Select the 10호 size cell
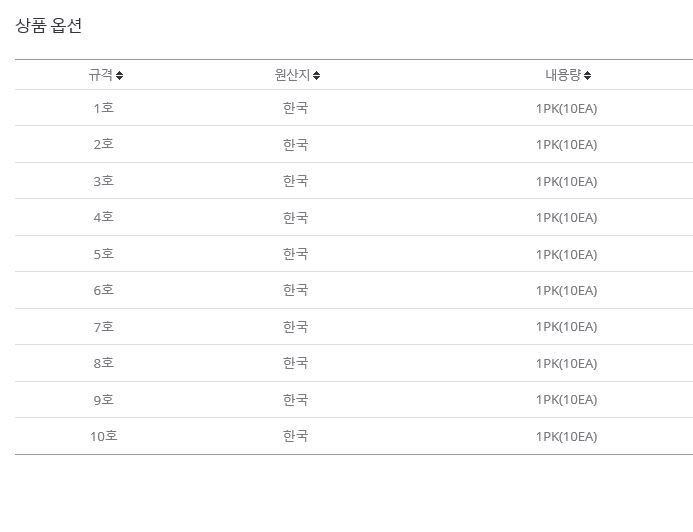The height and width of the screenshot is (532, 693). click(x=104, y=436)
